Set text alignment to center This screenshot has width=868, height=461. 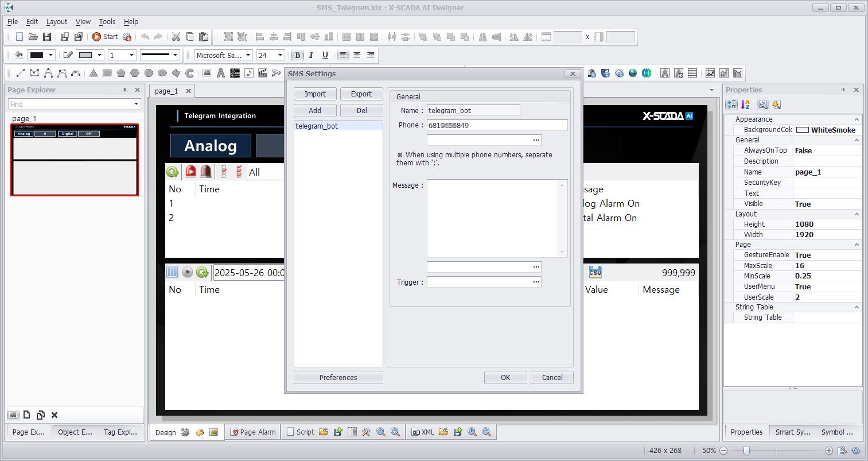(357, 55)
